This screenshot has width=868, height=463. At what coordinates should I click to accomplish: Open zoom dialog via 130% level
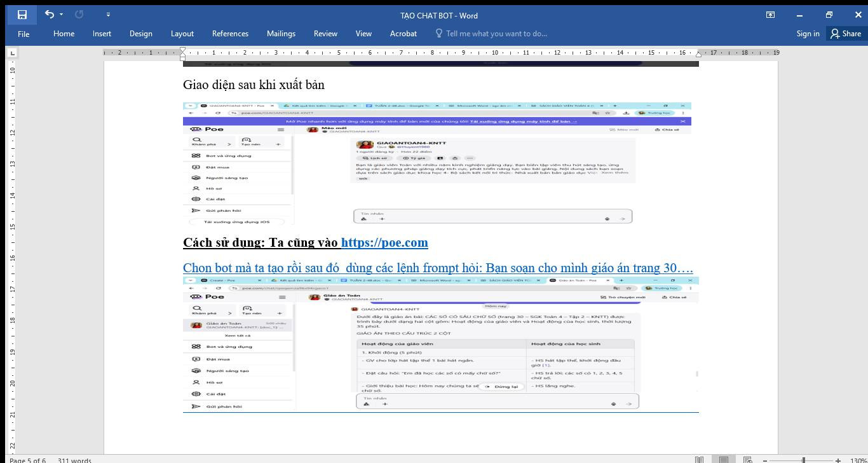[x=858, y=460]
